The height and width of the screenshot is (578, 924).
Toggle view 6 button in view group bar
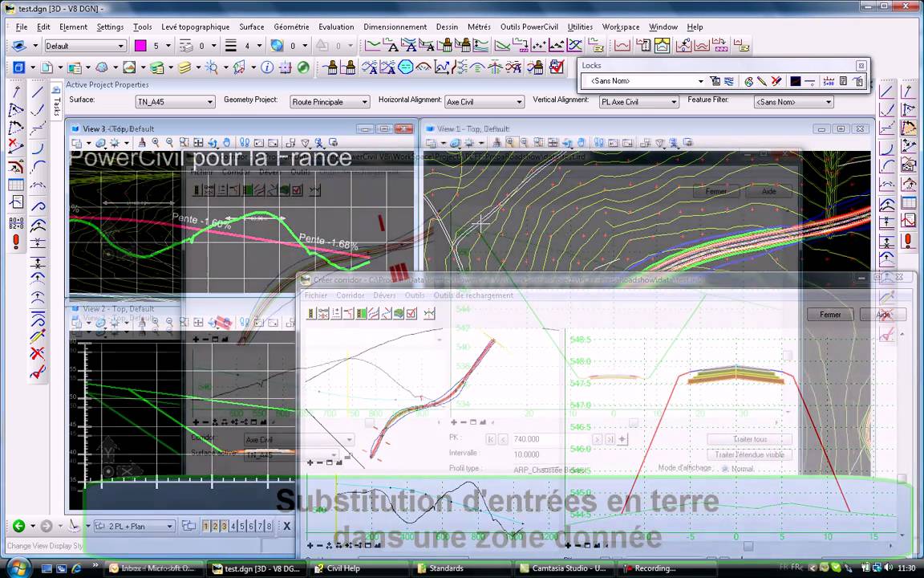[x=251, y=526]
